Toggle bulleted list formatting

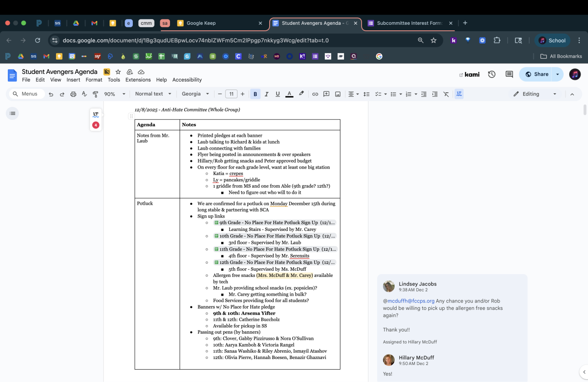pyautogui.click(x=393, y=94)
